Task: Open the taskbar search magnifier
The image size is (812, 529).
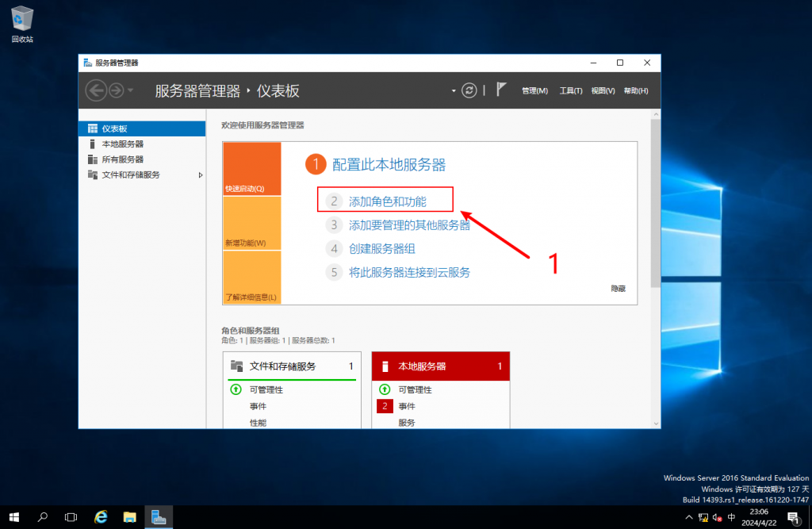Action: click(x=43, y=517)
